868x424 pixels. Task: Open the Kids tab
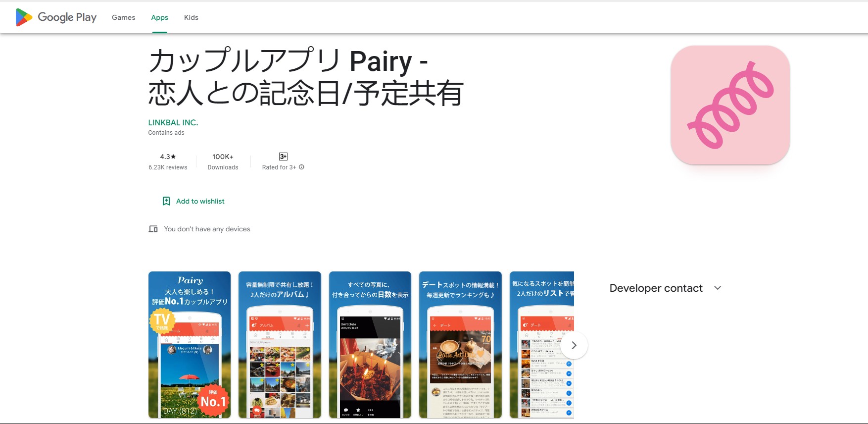(191, 17)
